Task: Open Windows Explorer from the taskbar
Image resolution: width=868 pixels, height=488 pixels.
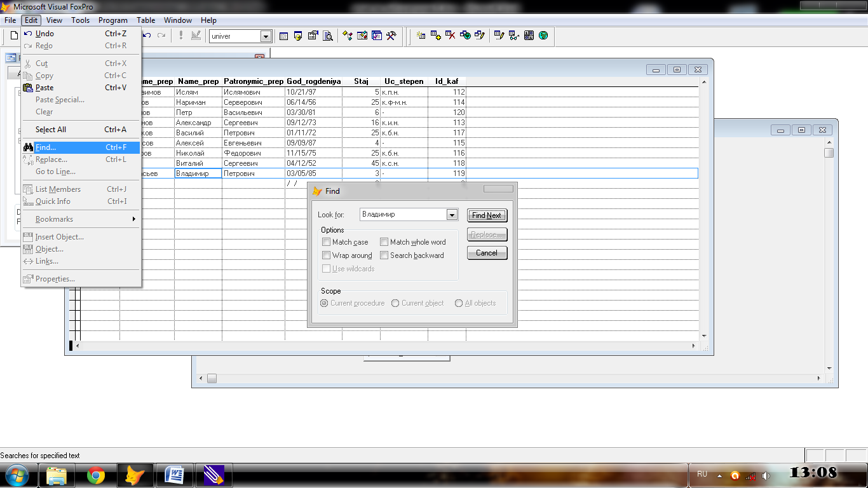Action: click(57, 475)
